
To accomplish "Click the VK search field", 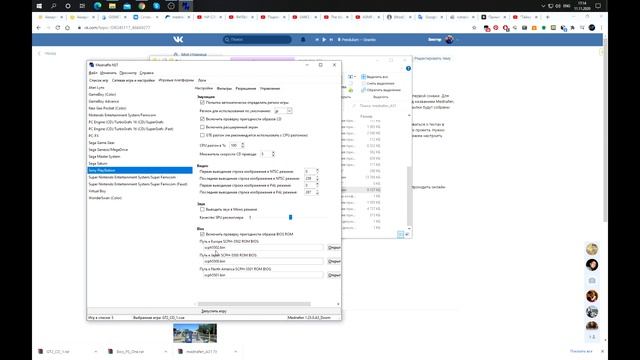I will (257, 40).
